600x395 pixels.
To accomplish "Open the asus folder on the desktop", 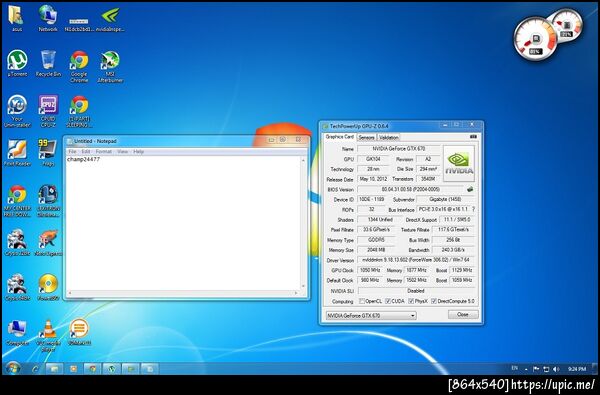I will click(x=16, y=18).
